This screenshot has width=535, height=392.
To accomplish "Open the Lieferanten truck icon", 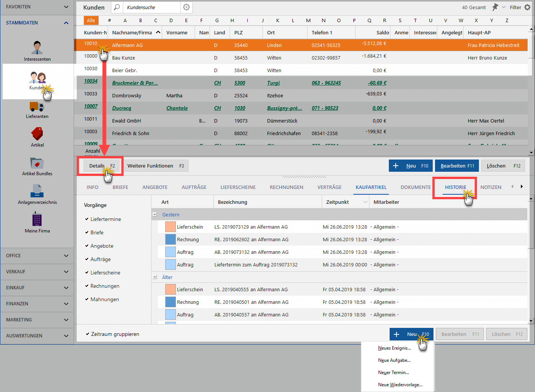I will click(37, 106).
